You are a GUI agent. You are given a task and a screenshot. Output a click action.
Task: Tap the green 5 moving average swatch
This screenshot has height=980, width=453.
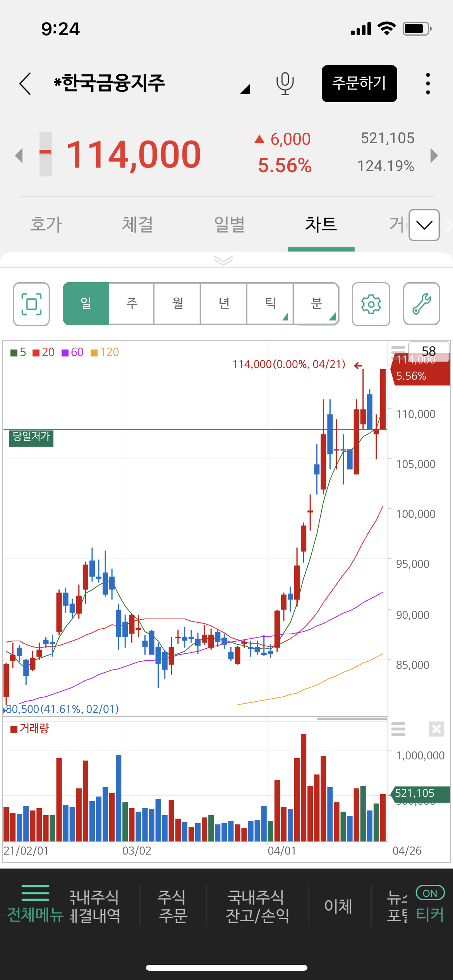point(14,353)
